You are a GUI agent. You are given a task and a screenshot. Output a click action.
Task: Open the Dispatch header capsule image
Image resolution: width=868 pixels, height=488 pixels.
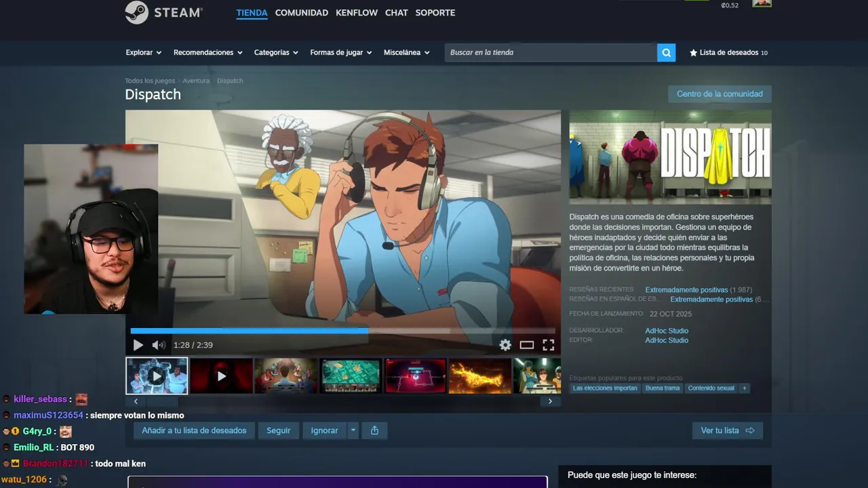coord(670,157)
